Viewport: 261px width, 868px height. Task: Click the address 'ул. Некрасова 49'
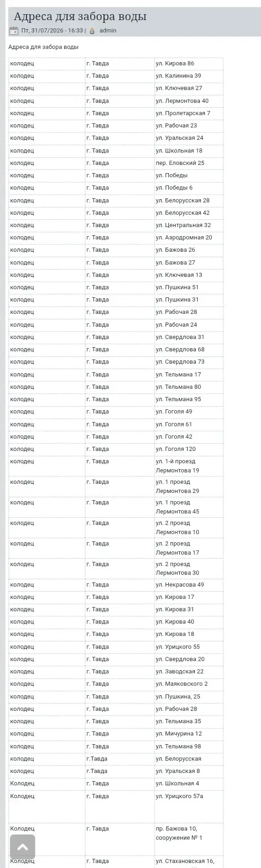pyautogui.click(x=180, y=585)
